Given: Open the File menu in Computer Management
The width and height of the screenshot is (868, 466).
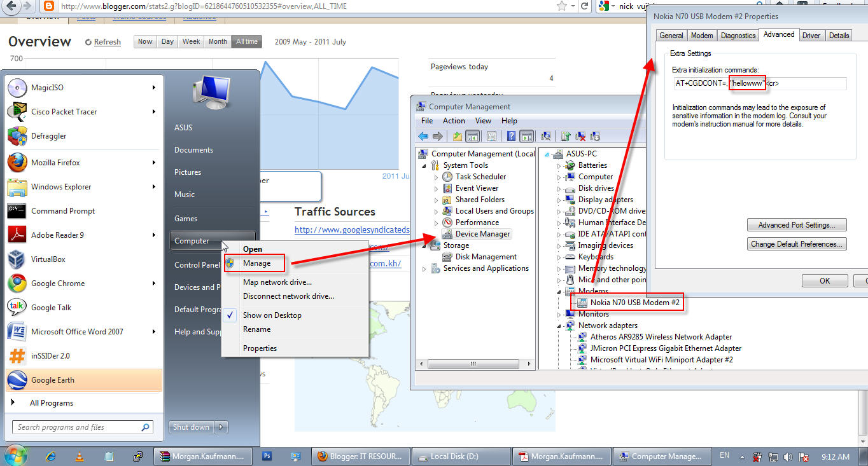Looking at the screenshot, I should 427,120.
